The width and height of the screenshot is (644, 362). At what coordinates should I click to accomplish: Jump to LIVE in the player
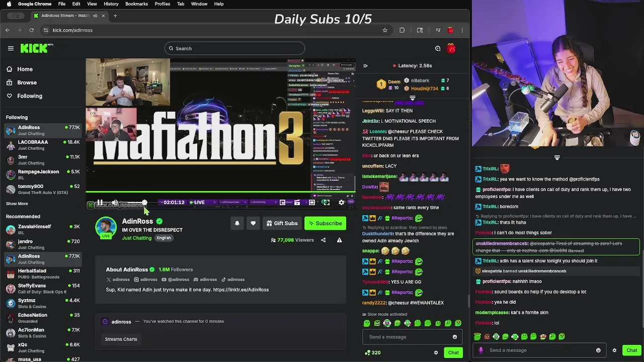click(196, 202)
